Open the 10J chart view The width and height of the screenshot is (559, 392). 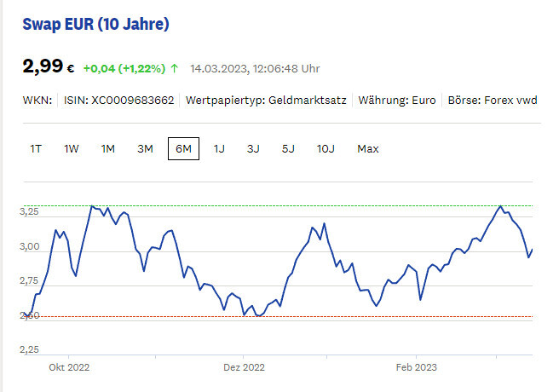point(325,149)
